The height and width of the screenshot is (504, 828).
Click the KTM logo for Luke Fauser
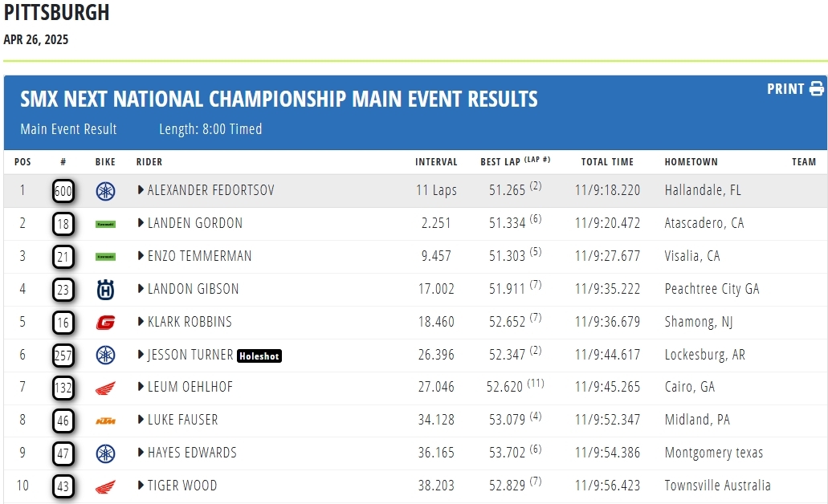click(x=105, y=421)
